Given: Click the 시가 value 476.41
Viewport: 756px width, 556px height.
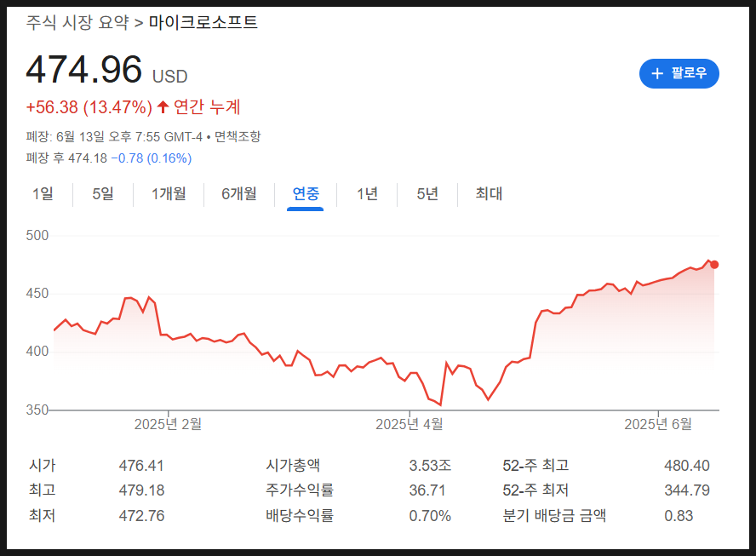Looking at the screenshot, I should pos(141,466).
